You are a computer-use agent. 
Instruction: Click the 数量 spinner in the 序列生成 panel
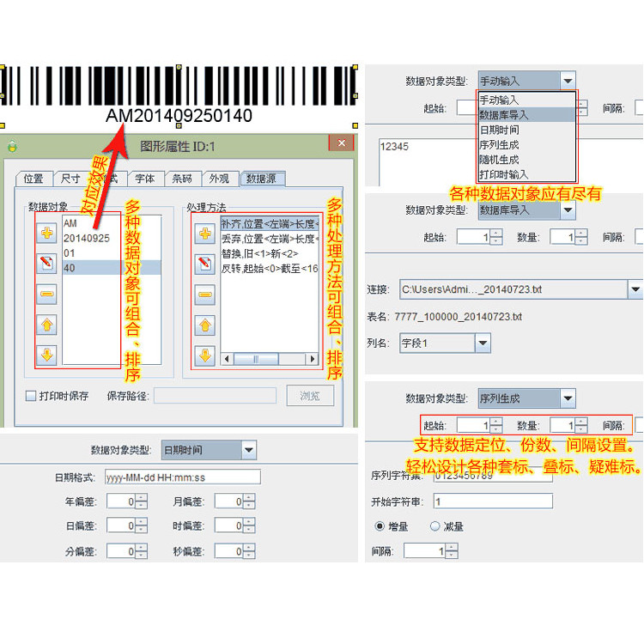(568, 425)
